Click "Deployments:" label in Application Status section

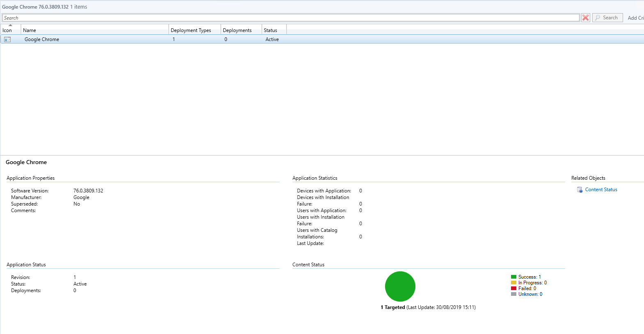tap(26, 291)
